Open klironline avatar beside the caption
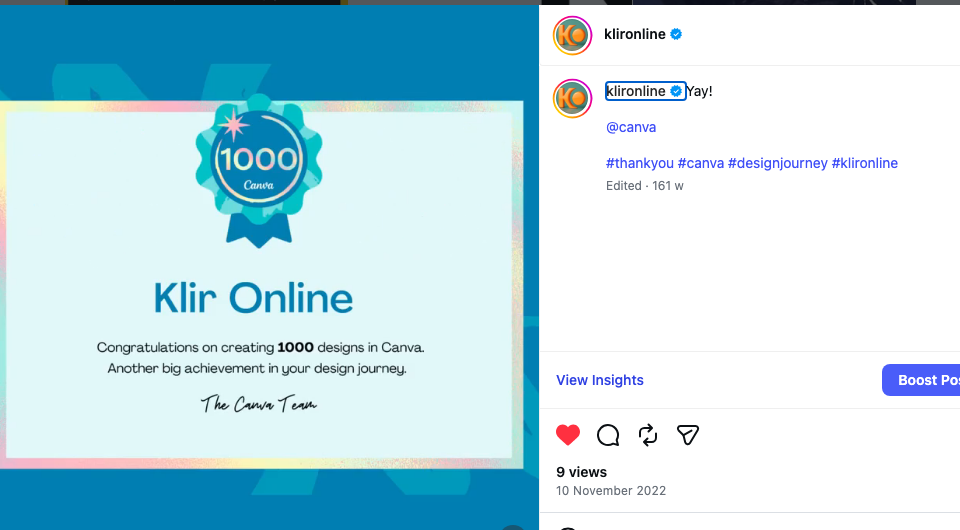Image resolution: width=960 pixels, height=530 pixels. [572, 98]
